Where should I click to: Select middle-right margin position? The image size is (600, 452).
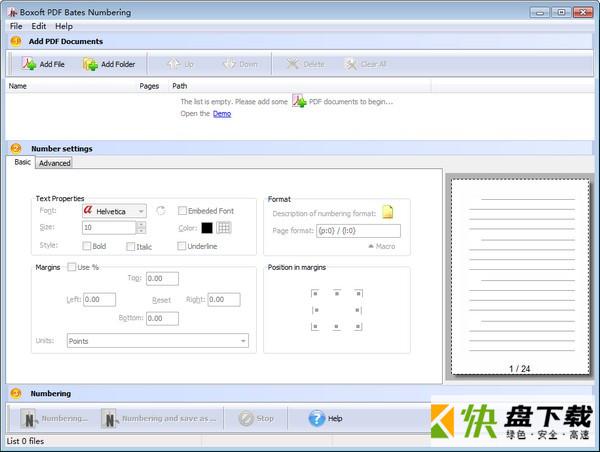coord(358,310)
